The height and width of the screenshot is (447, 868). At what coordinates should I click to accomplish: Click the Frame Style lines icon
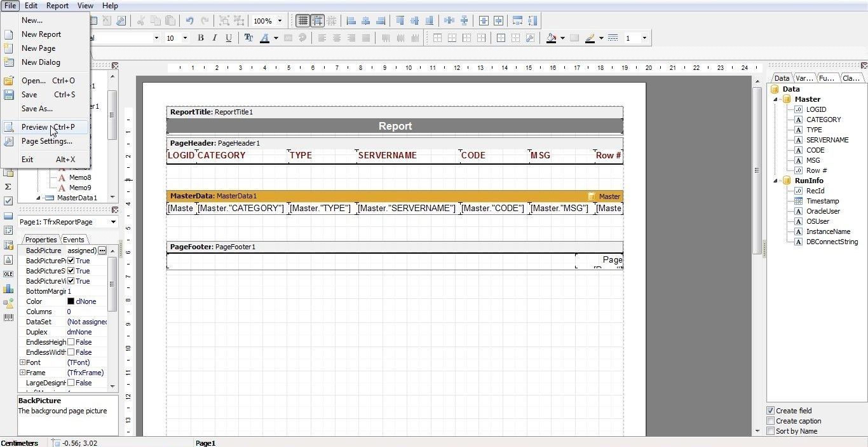[x=613, y=38]
